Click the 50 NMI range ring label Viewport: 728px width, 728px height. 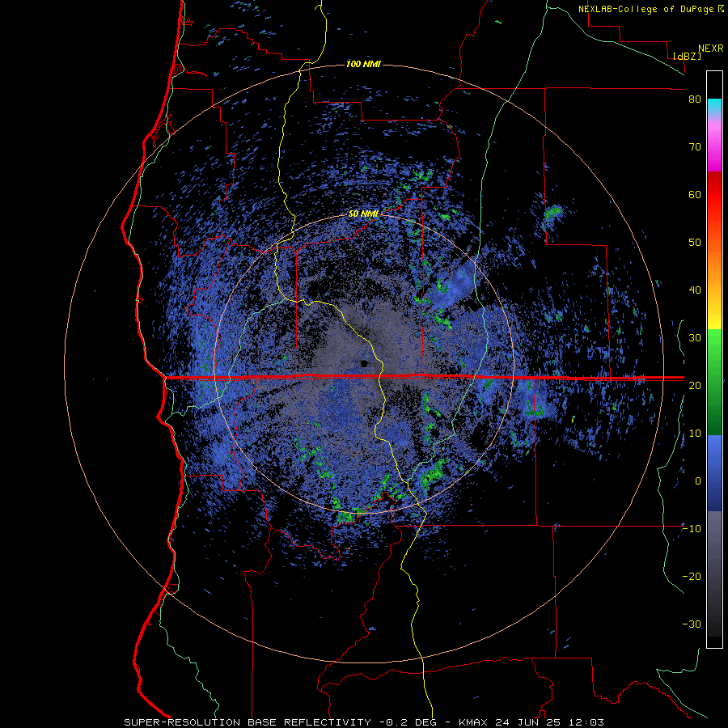point(363,214)
